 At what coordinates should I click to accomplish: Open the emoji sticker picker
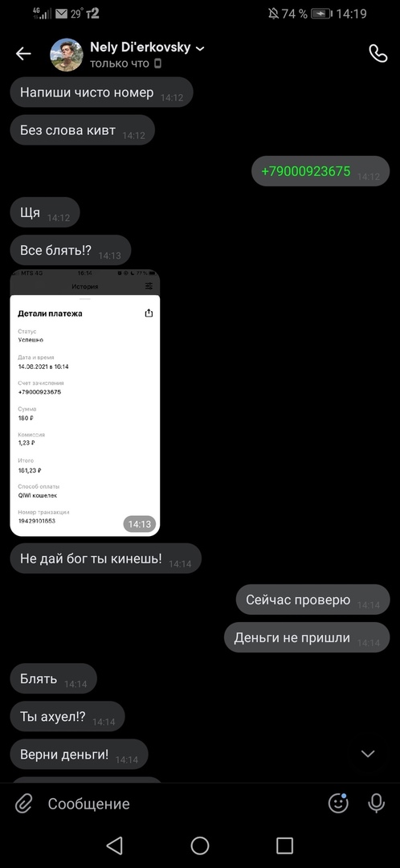[x=338, y=803]
